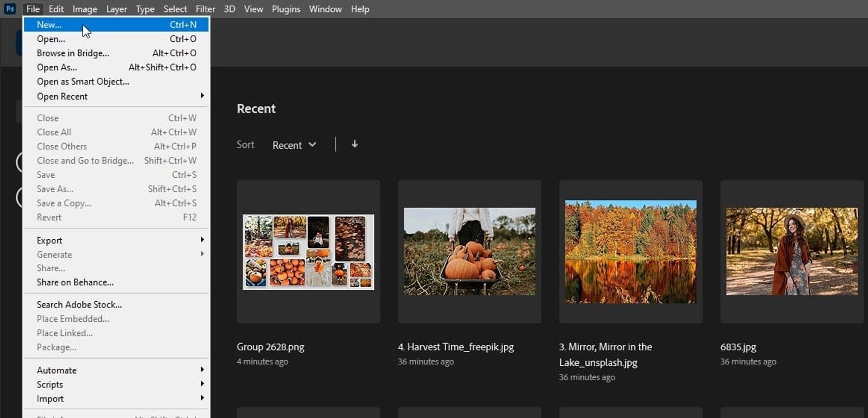Open the Recent sort dropdown
Viewport: 868px width, 418px height.
point(293,145)
